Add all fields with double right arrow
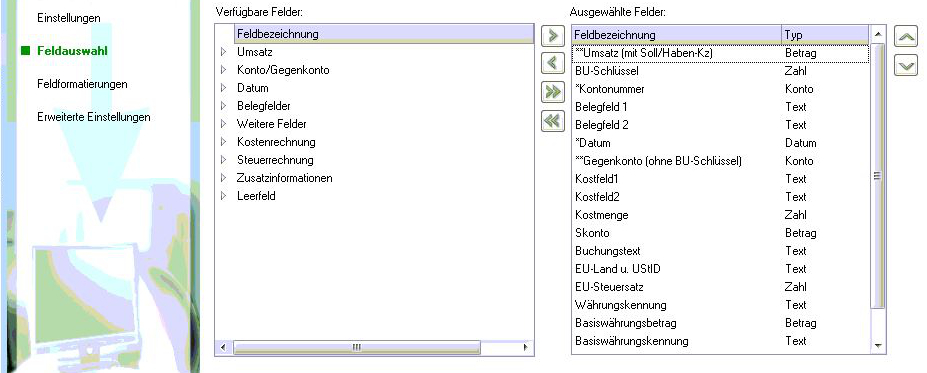 click(x=553, y=92)
